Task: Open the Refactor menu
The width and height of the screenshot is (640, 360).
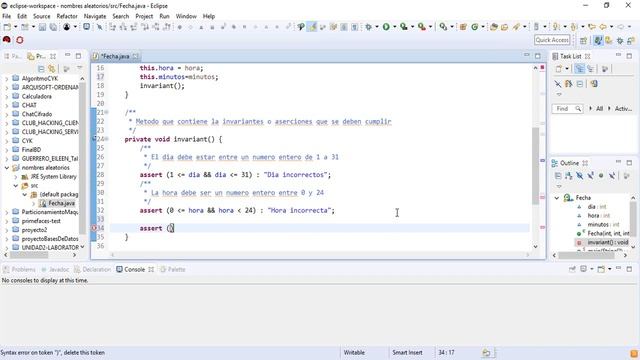Action: coord(67,16)
